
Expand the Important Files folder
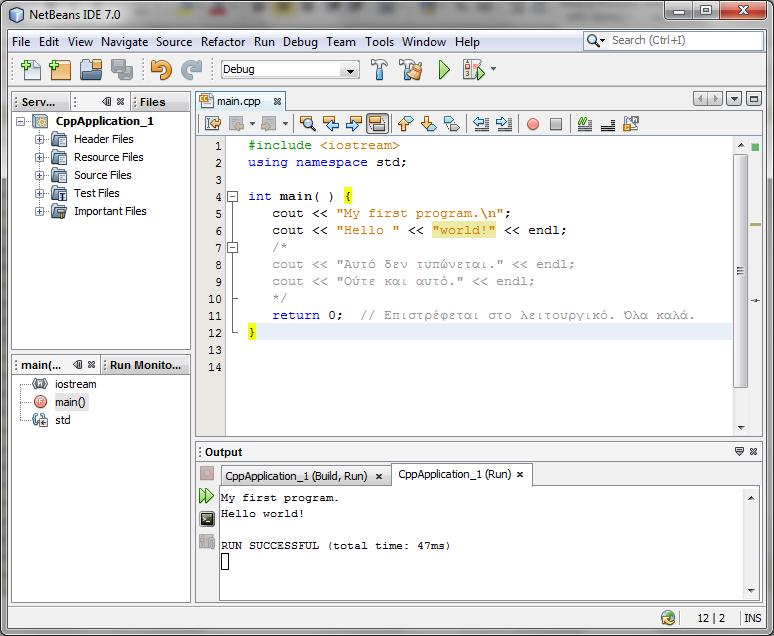[39, 211]
